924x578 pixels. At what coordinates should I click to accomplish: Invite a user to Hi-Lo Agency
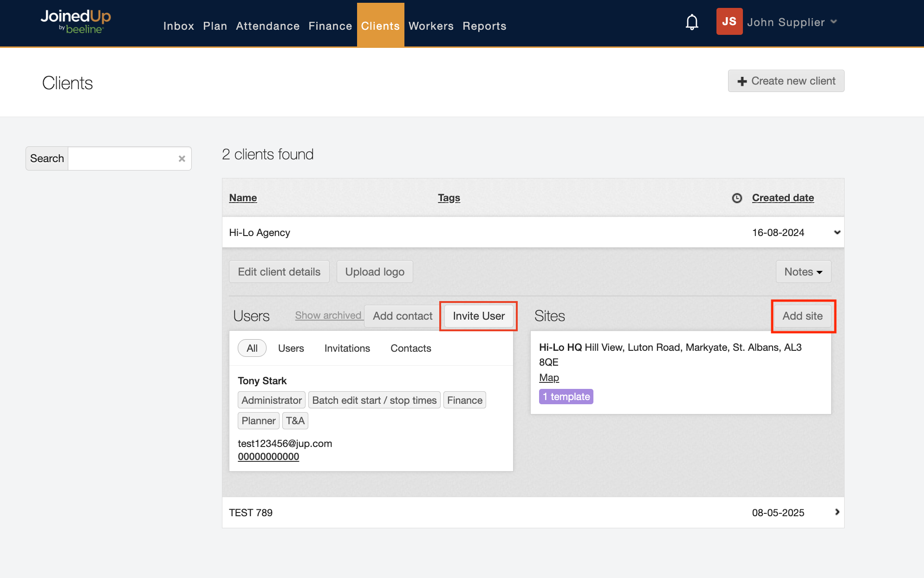coord(478,316)
